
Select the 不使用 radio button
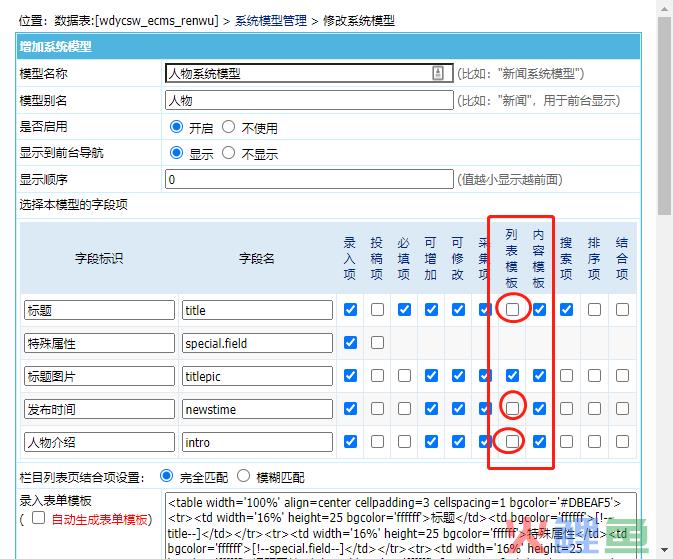point(228,127)
